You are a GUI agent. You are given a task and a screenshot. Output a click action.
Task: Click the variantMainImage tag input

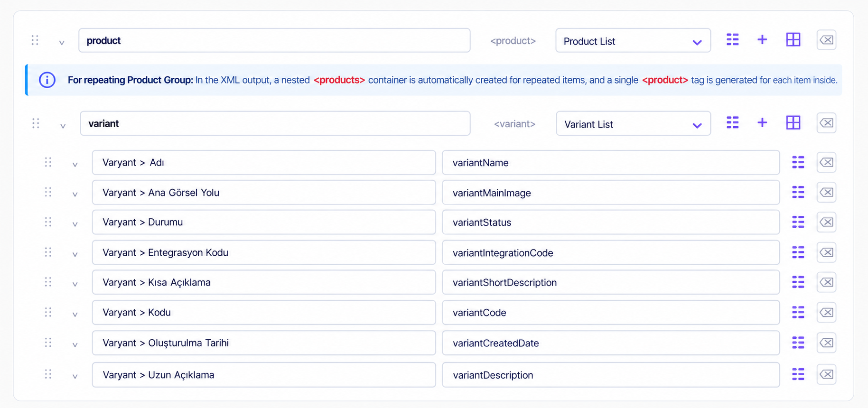pyautogui.click(x=611, y=192)
